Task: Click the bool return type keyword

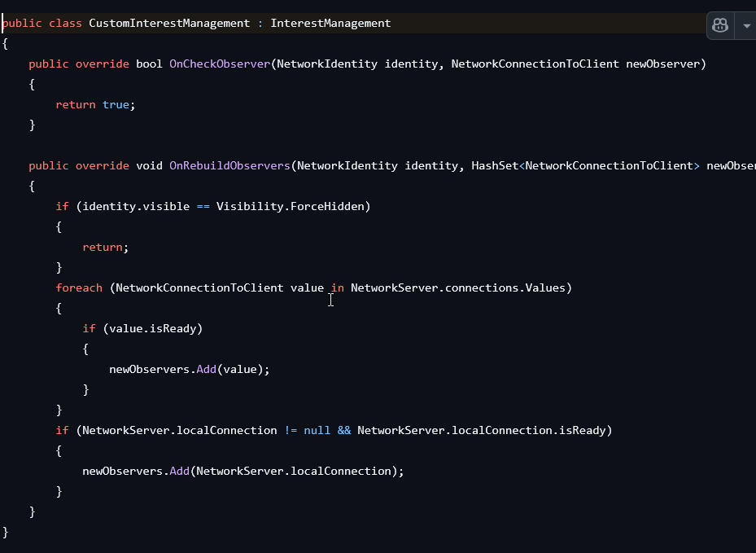Action: click(150, 64)
